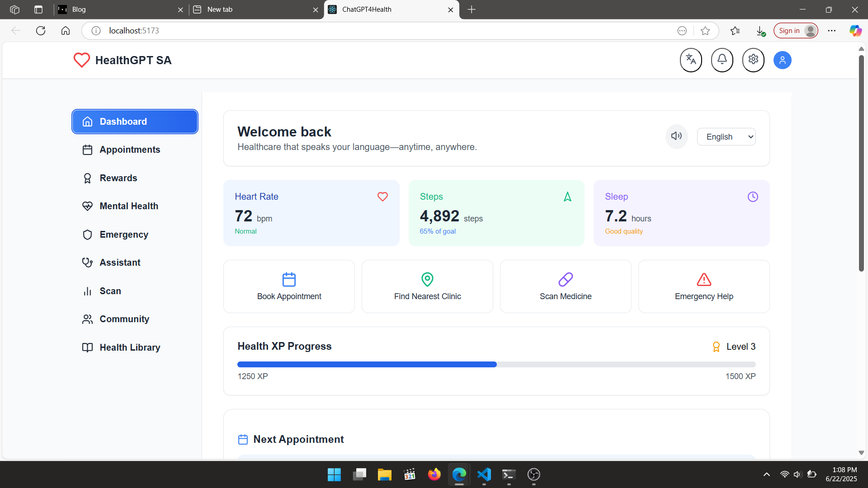Click the browser home button

pos(66,31)
